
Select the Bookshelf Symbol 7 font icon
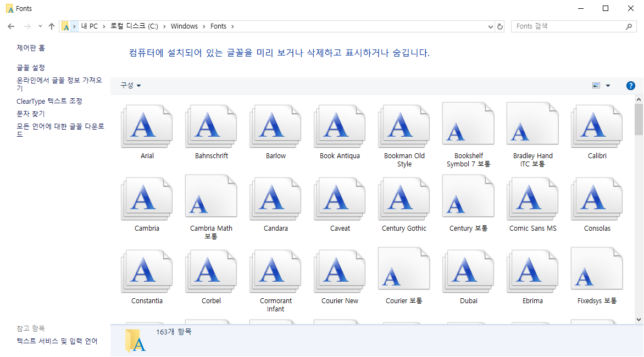click(x=468, y=124)
